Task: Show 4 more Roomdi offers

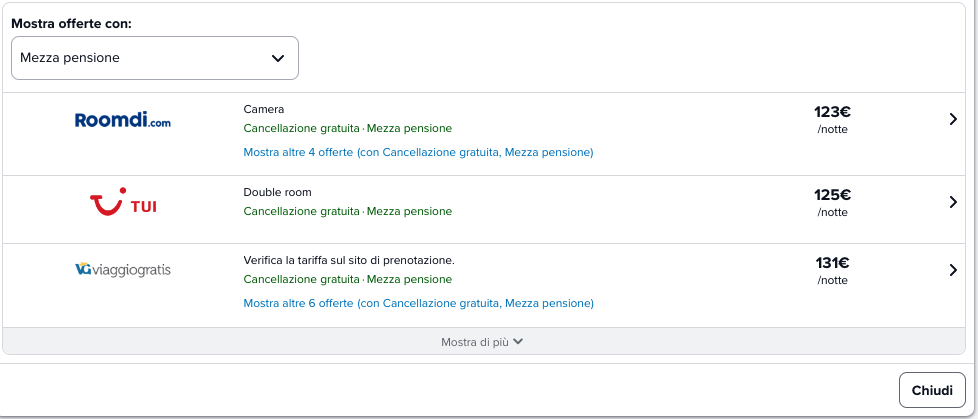Action: (x=418, y=152)
